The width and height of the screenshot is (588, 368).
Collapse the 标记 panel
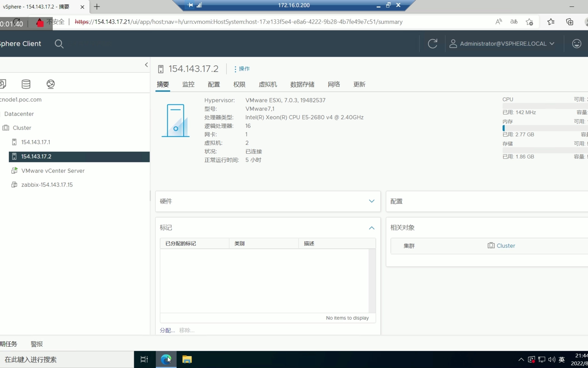[x=372, y=228]
